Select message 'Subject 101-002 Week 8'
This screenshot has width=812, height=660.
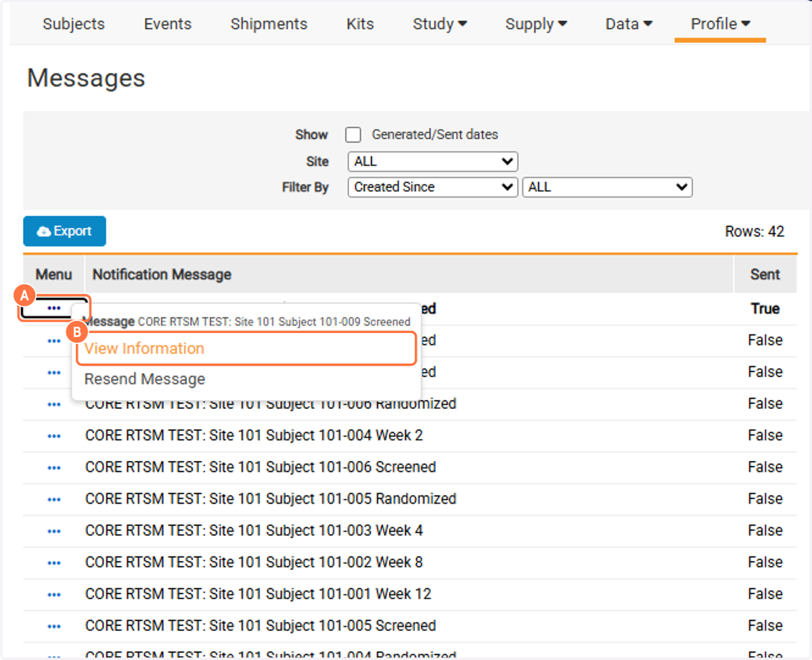pos(254,563)
